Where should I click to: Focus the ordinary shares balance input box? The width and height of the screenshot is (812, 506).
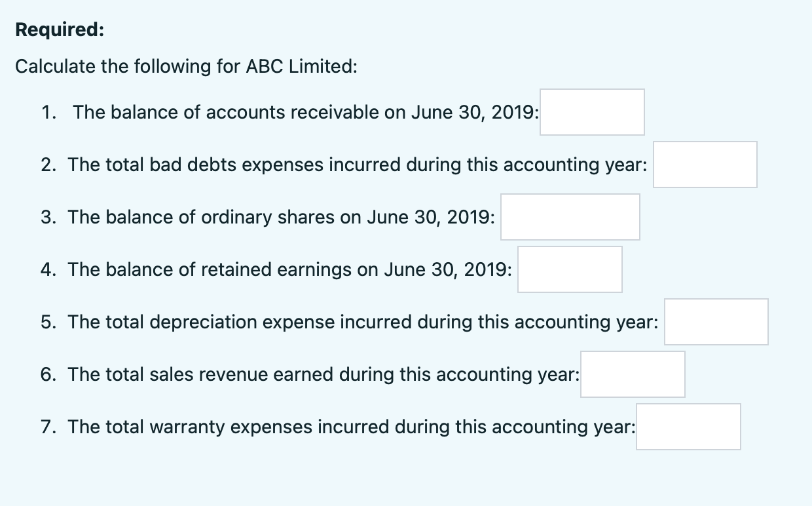tap(570, 217)
